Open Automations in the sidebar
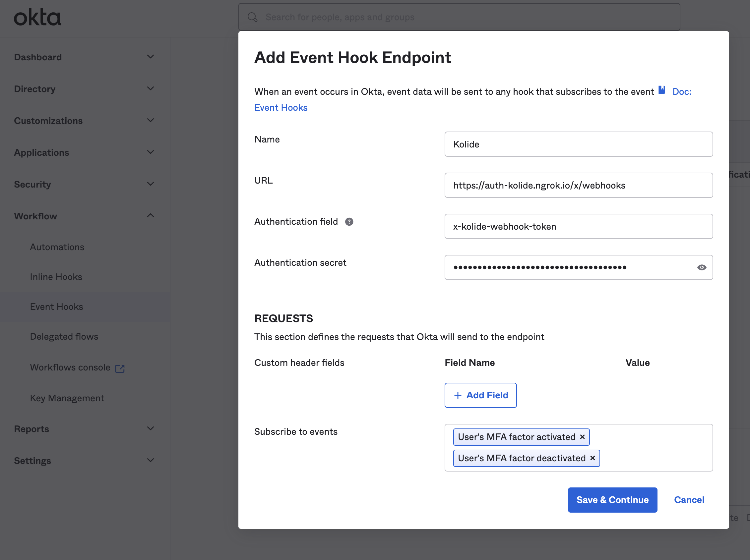The width and height of the screenshot is (750, 560). [x=57, y=247]
